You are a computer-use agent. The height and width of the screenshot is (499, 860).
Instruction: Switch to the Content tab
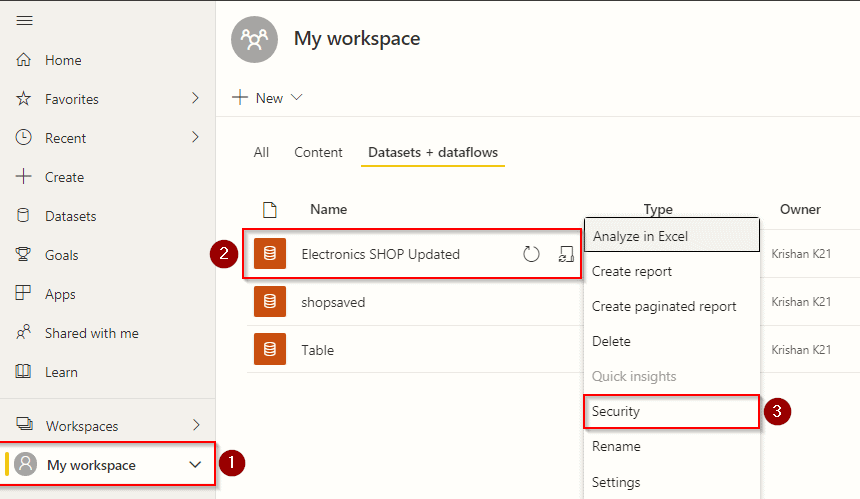(318, 152)
